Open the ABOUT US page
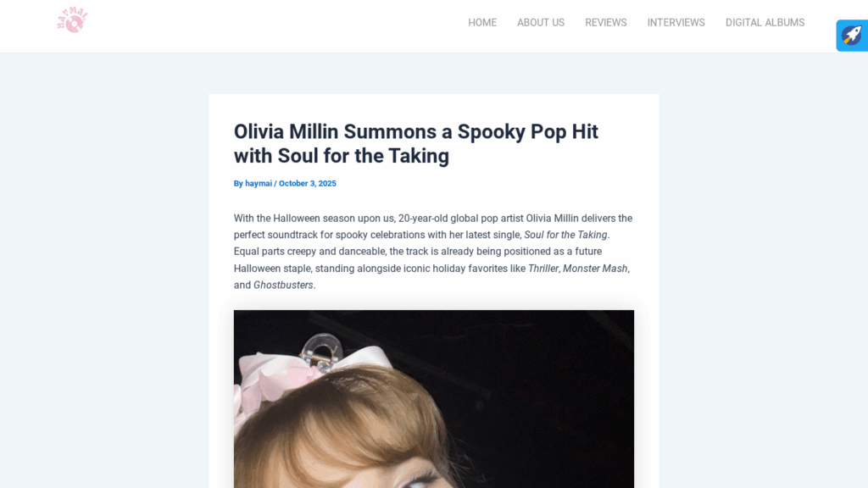The width and height of the screenshot is (868, 488). coord(541,23)
